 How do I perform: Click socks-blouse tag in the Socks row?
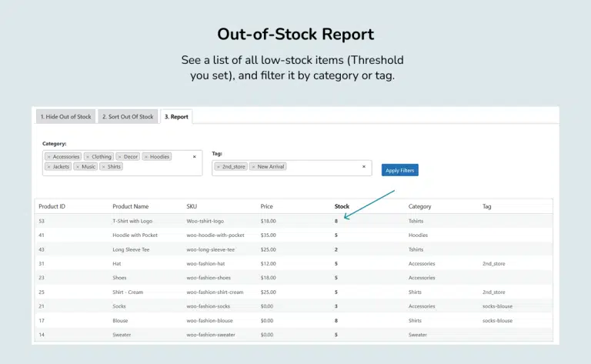tap(497, 306)
